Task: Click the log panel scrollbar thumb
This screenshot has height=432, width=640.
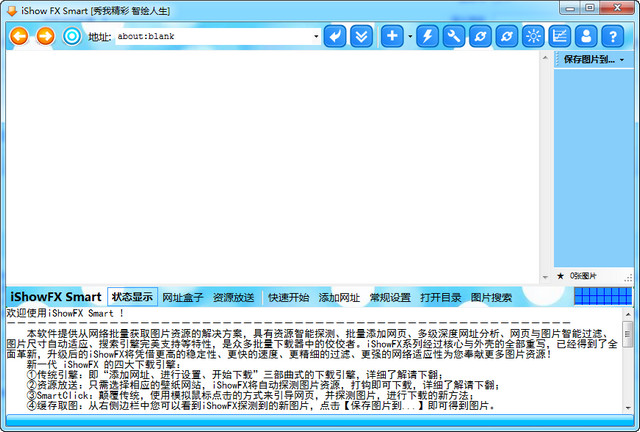Action: (628, 334)
